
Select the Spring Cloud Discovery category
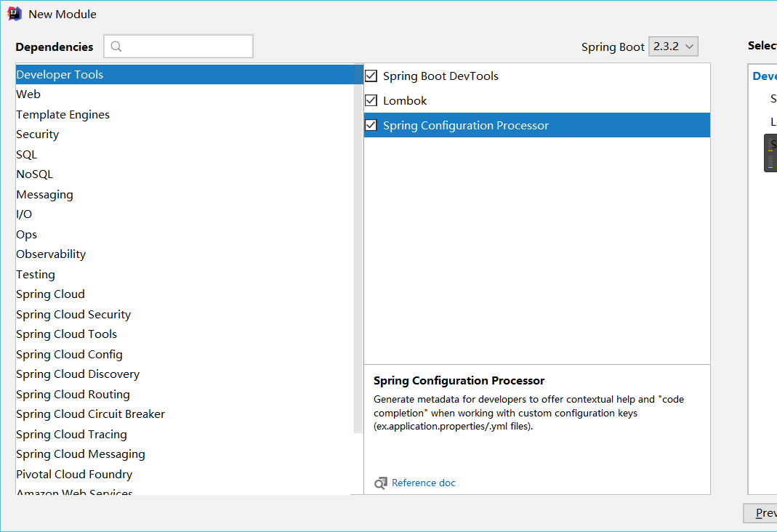pyautogui.click(x=185, y=374)
